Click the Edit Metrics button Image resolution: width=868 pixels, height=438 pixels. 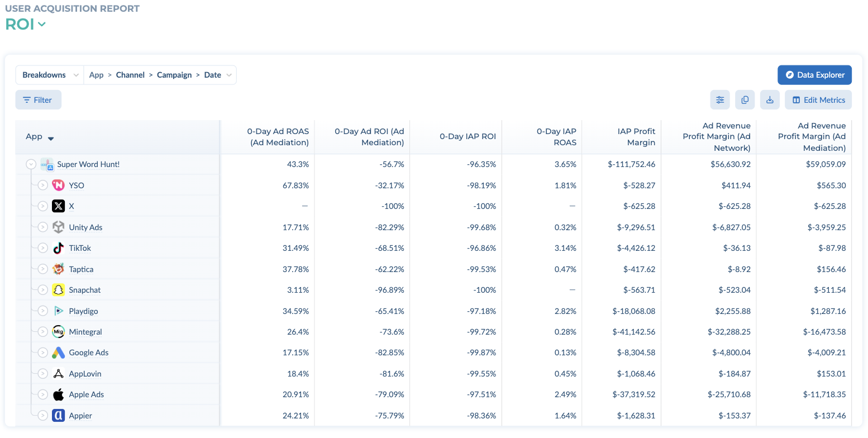click(818, 100)
